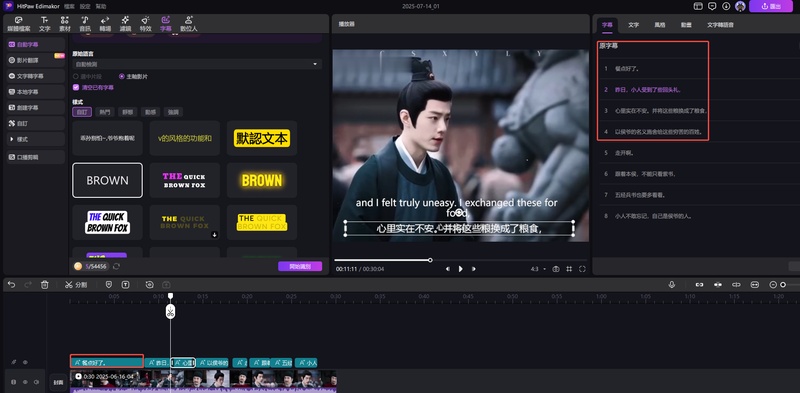Open the layout switch icon in title bar
The image size is (800, 393).
[x=698, y=6]
